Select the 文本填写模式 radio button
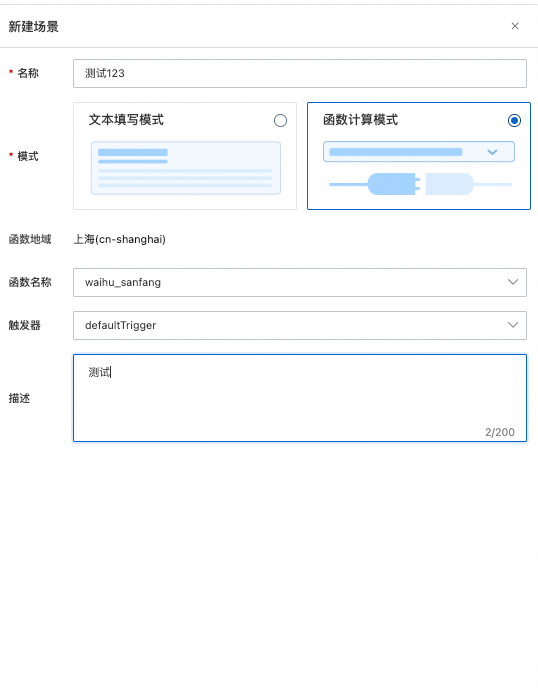538x694 pixels. click(x=280, y=120)
